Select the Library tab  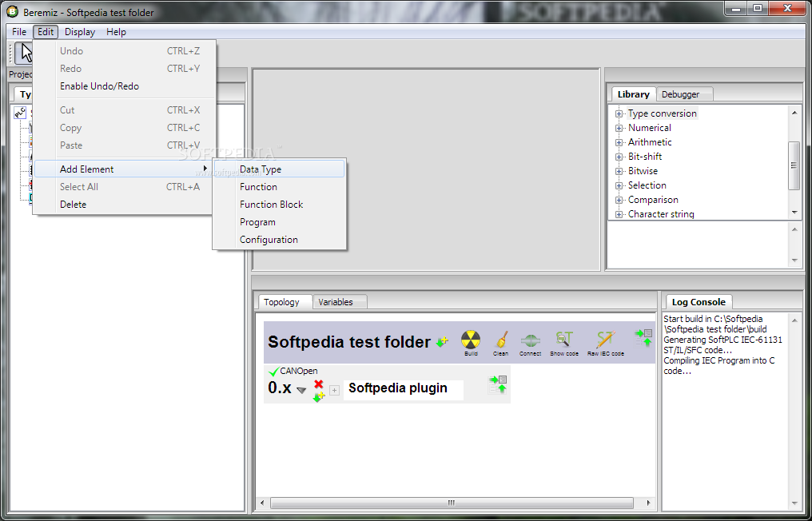[633, 93]
